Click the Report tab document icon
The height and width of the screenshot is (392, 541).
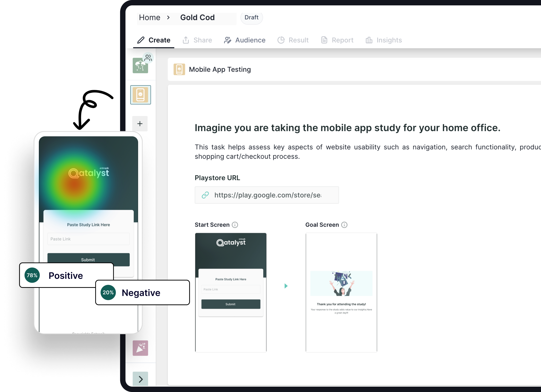pos(324,40)
